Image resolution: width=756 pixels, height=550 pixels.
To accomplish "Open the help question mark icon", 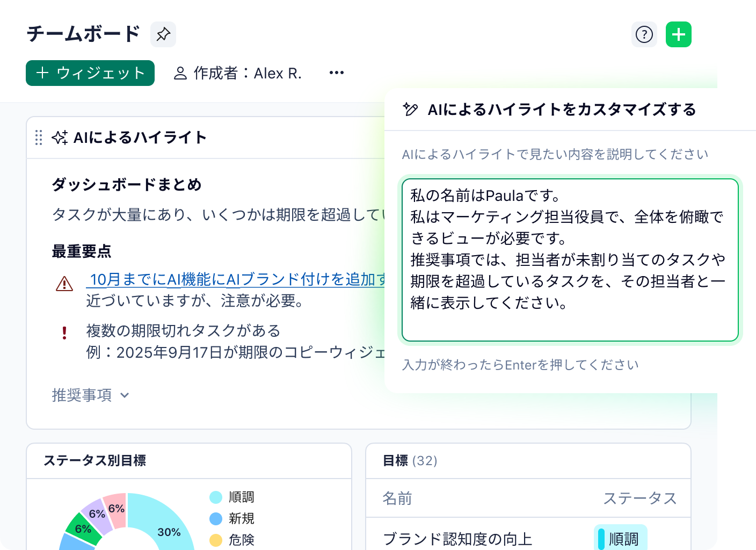I will point(644,34).
